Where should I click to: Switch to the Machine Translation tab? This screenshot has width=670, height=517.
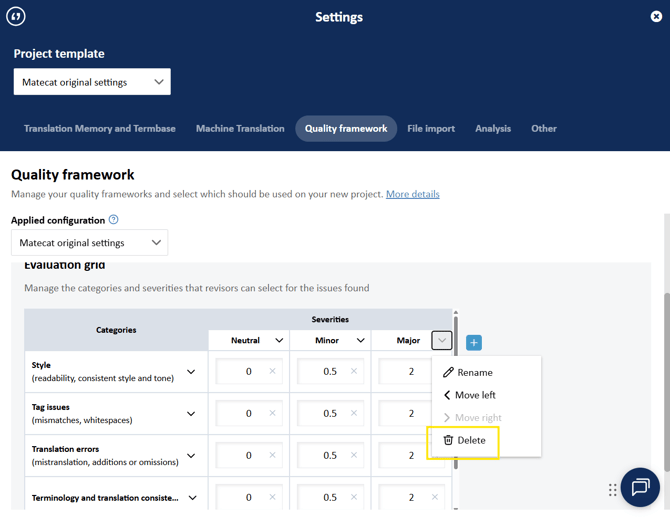240,129
